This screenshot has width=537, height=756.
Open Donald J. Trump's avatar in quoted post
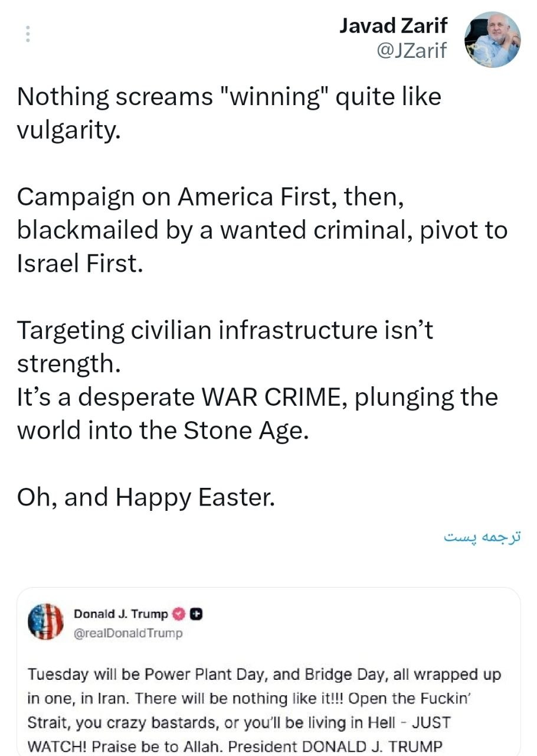pyautogui.click(x=46, y=622)
